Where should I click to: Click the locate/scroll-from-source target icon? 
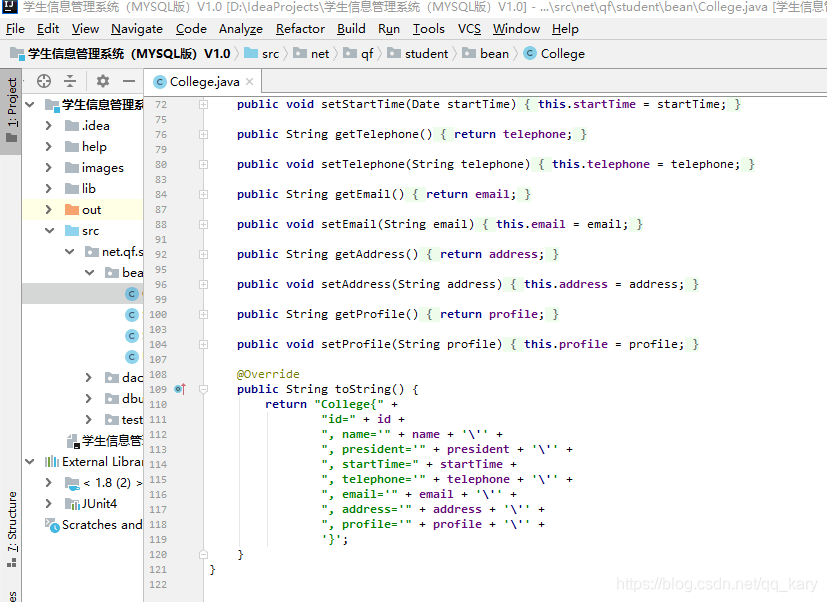click(44, 81)
